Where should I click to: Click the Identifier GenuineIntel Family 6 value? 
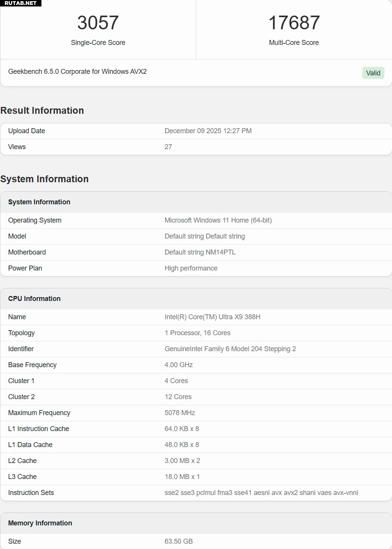(230, 349)
